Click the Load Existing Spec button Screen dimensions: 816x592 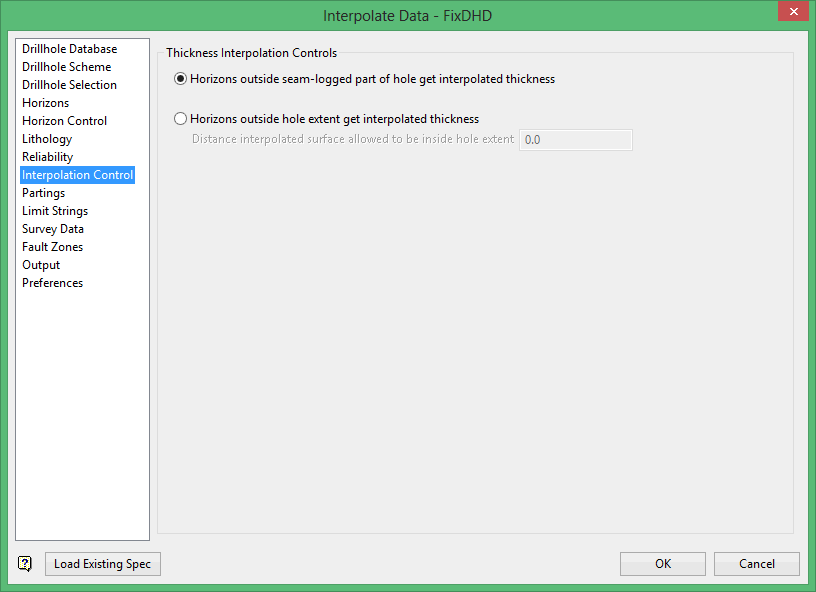point(103,564)
